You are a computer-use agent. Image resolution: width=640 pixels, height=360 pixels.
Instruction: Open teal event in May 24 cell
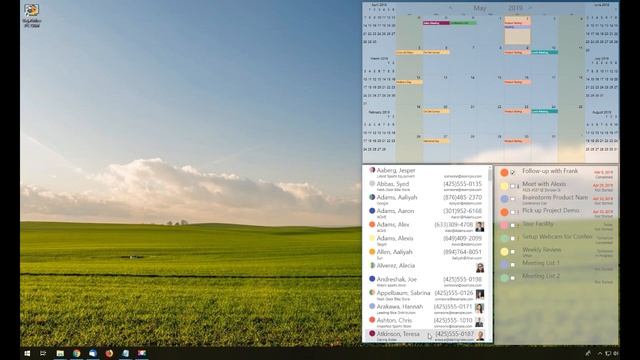tap(544, 111)
